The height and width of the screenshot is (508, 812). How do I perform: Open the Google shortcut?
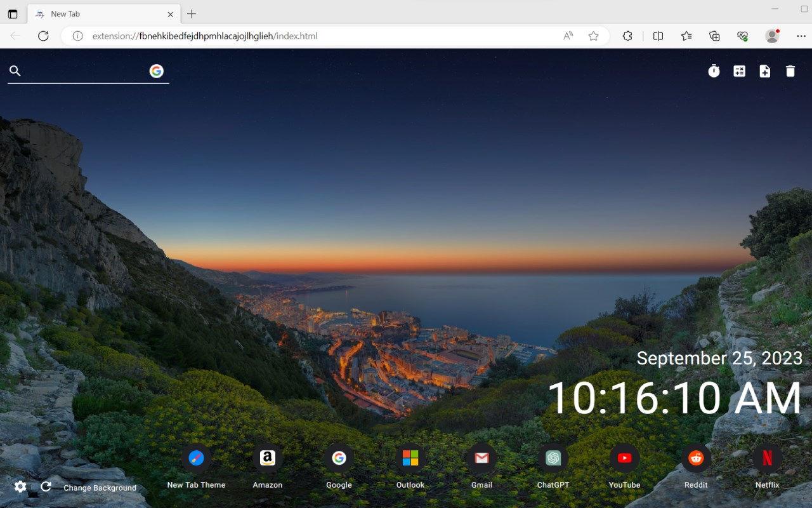[x=339, y=467]
